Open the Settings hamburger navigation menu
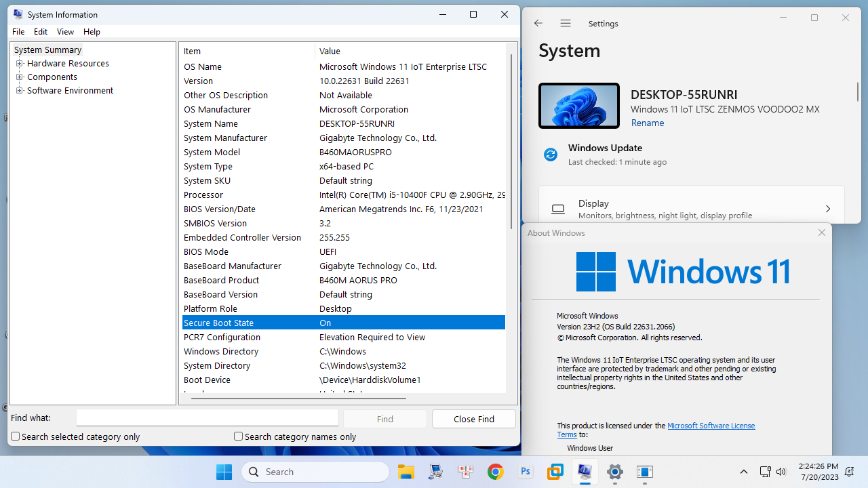Image resolution: width=868 pixels, height=488 pixels. (x=566, y=23)
